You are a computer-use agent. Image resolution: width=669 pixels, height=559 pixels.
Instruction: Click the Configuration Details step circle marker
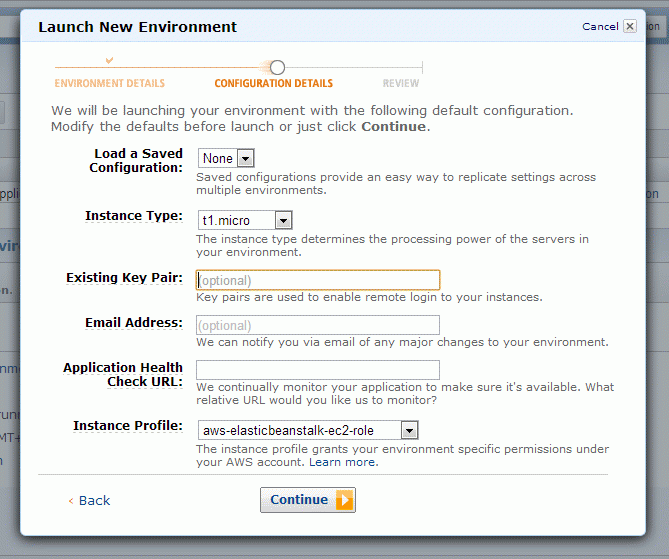click(277, 67)
